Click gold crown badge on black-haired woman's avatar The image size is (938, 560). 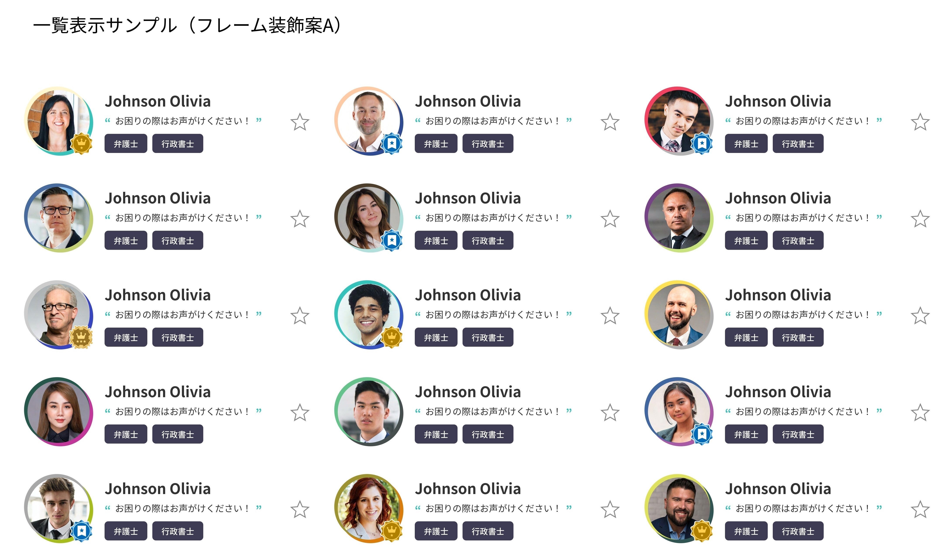click(x=81, y=143)
